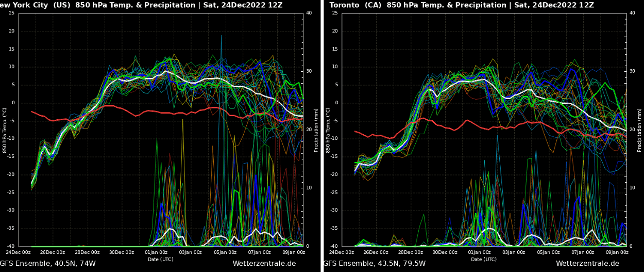Select 01Jan 00z tick on New York chart

(156, 252)
